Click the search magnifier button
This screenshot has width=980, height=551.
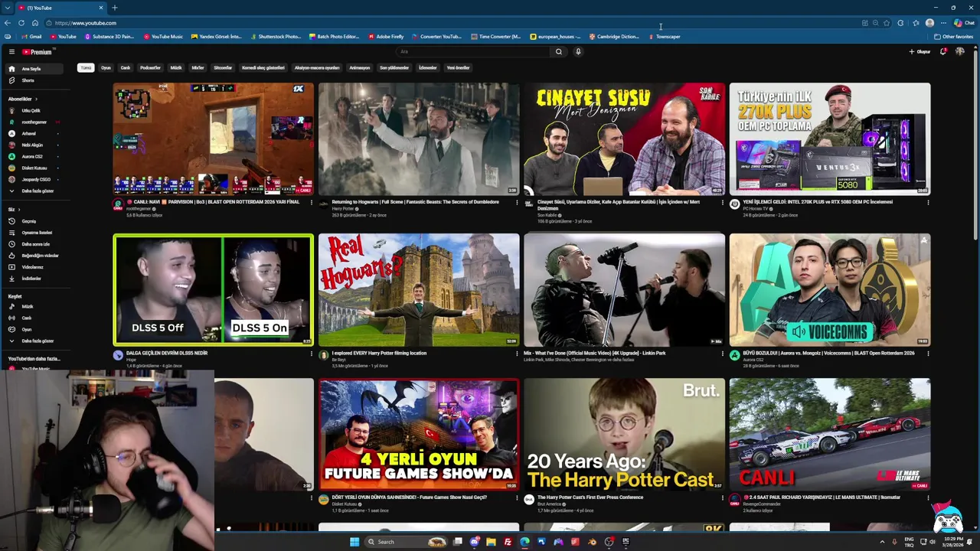click(559, 52)
